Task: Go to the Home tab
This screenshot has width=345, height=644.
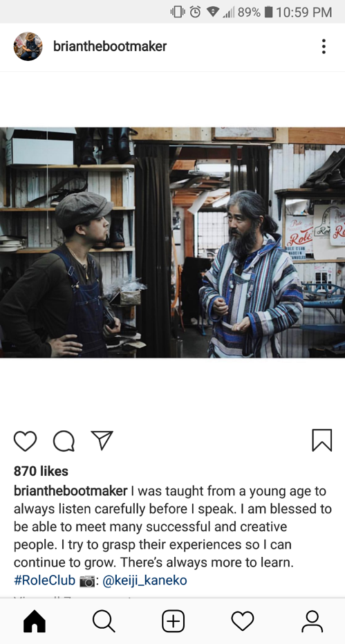Action: [x=35, y=621]
